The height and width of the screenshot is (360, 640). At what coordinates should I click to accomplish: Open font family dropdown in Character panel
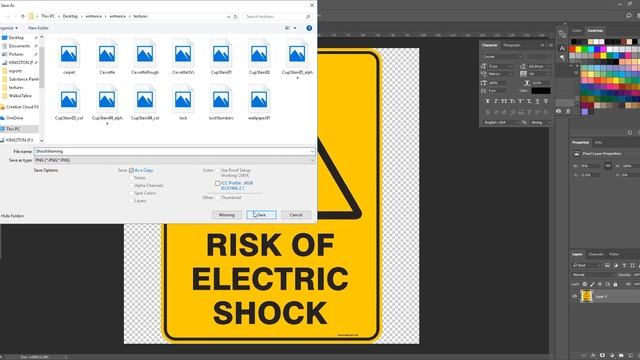tap(520, 57)
